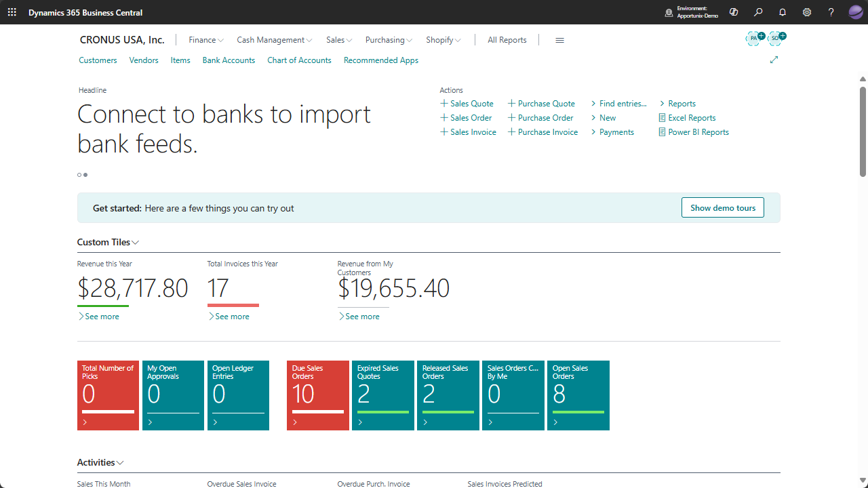Open the user profile avatar
The width and height of the screenshot is (868, 488).
pyautogui.click(x=856, y=12)
